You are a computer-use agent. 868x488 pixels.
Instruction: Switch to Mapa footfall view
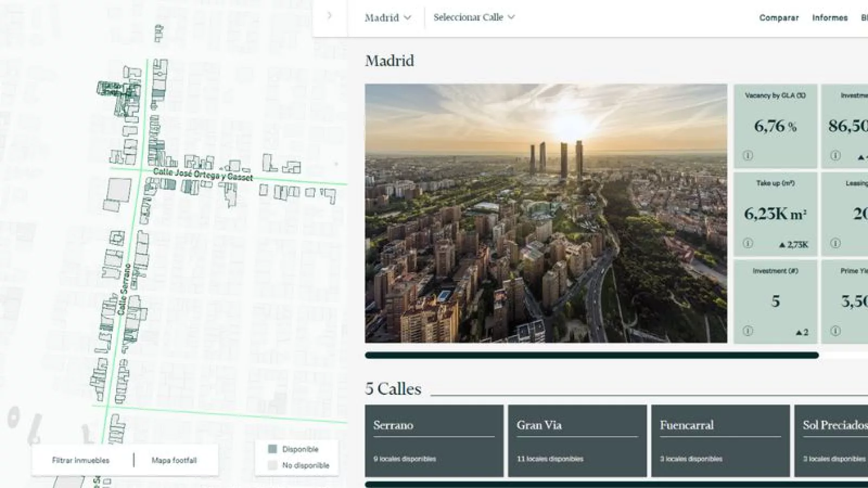point(174,460)
